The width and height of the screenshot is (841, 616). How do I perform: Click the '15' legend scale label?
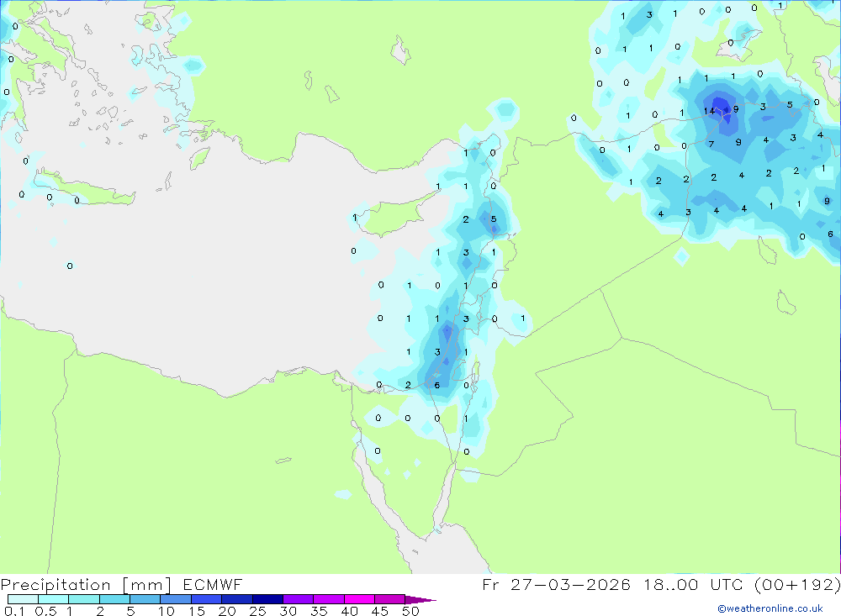[196, 611]
